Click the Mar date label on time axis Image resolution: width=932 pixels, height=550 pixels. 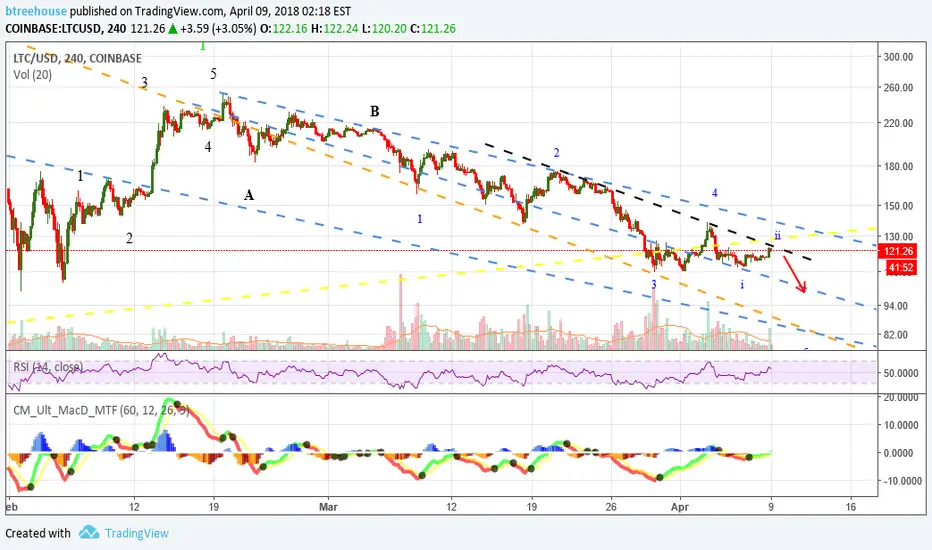click(328, 507)
